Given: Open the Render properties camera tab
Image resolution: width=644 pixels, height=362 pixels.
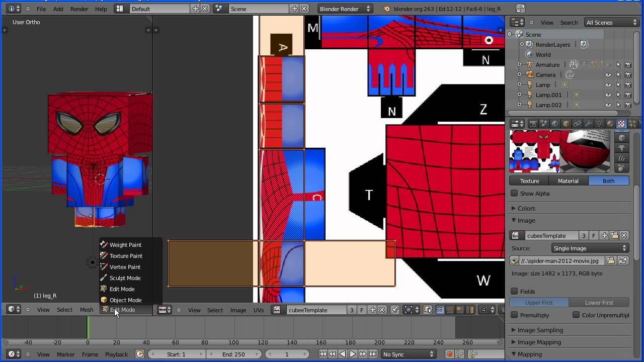Looking at the screenshot, I should pyautogui.click(x=533, y=124).
